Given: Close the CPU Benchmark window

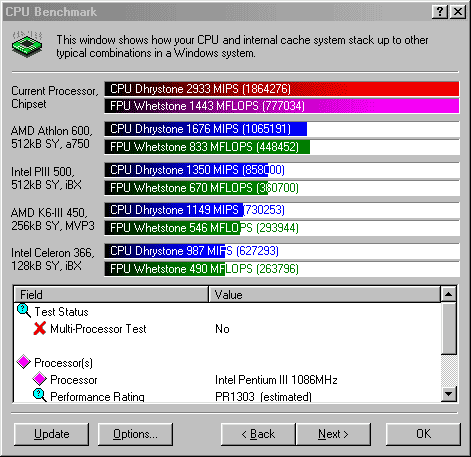Looking at the screenshot, I should tap(458, 12).
